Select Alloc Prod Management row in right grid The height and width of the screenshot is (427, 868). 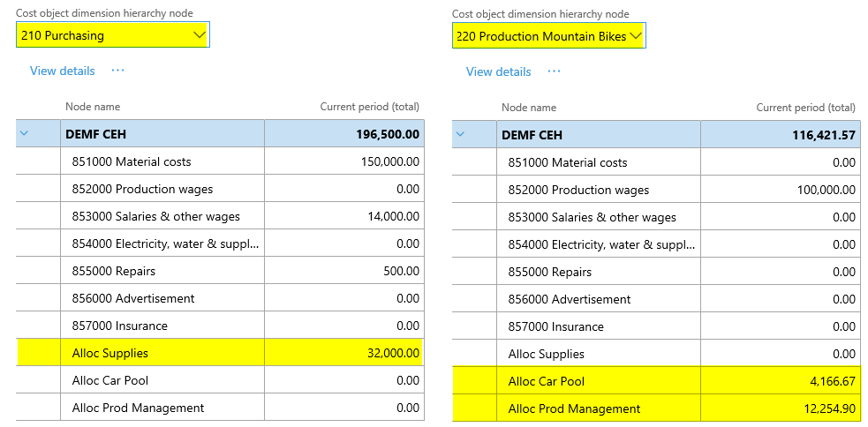tap(574, 408)
